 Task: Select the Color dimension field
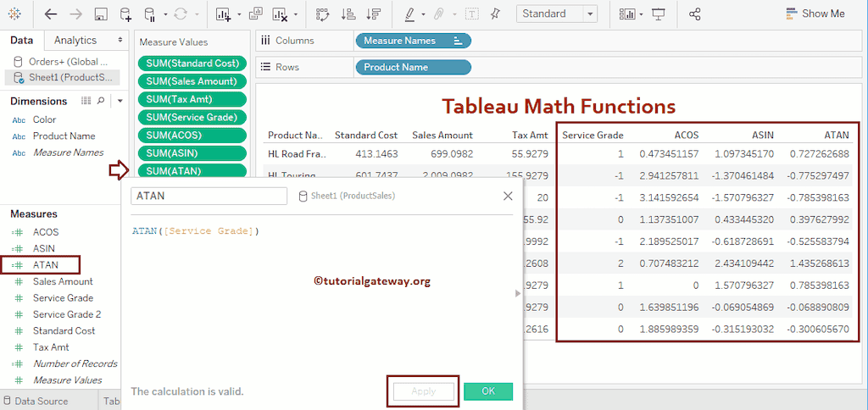pyautogui.click(x=44, y=119)
